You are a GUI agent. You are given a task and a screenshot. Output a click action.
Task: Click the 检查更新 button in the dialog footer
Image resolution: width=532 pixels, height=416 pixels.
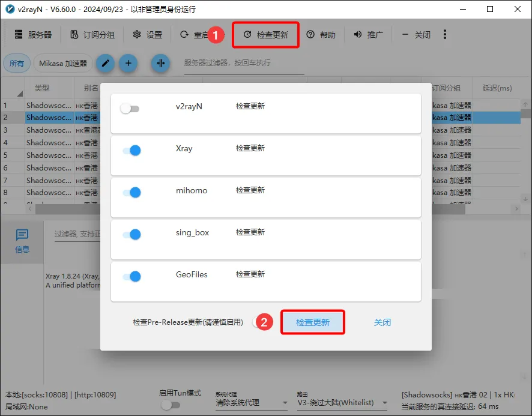pyautogui.click(x=313, y=322)
